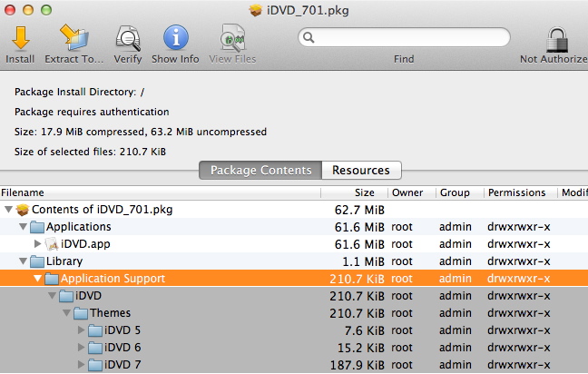Collapse the Application Support folder
Screen dimensions: 588x374
point(37,279)
